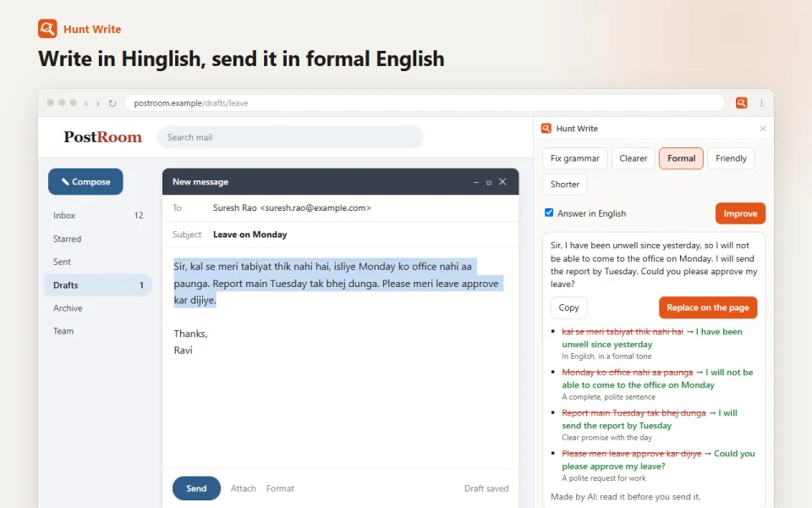
Task: Click the Hunt Write extension icon in browser toolbar
Action: [742, 102]
